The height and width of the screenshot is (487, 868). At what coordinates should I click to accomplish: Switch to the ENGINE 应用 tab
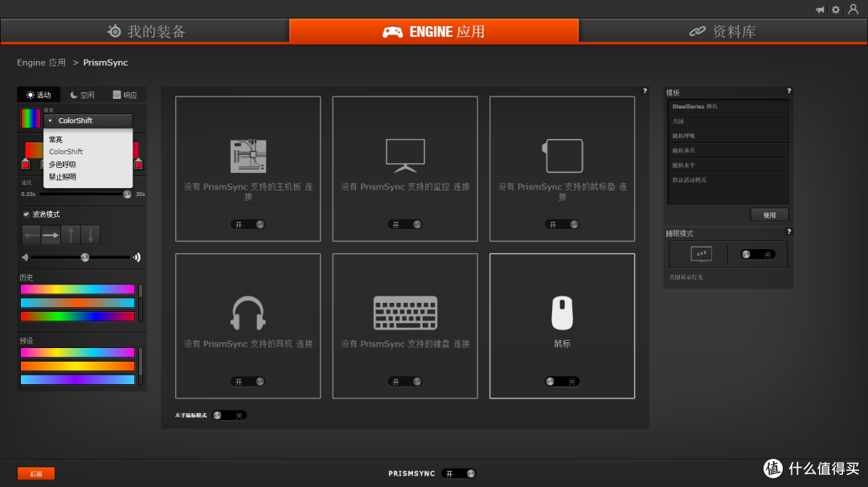(x=434, y=31)
